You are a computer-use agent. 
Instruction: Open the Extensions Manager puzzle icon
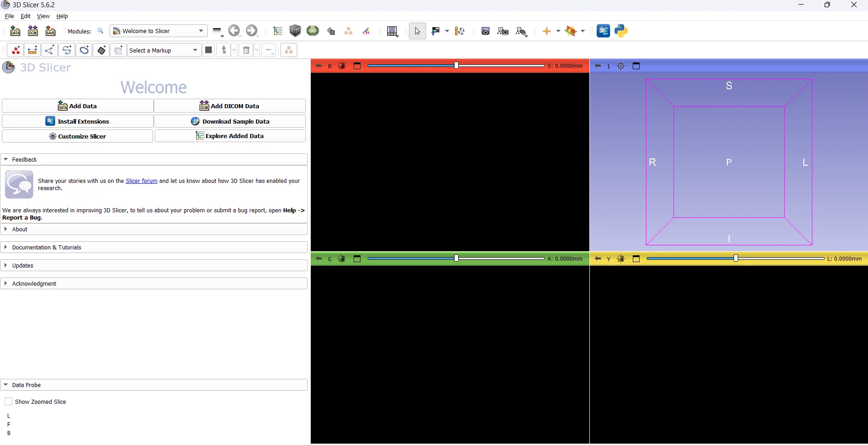pyautogui.click(x=603, y=31)
